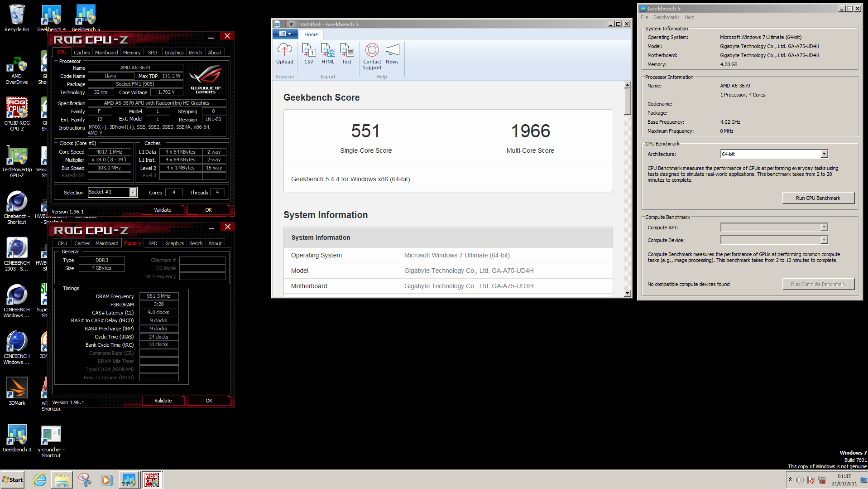Viewport: 868px width, 489px height.
Task: Open Geekbench 3 desktop shortcut
Action: click(17, 438)
